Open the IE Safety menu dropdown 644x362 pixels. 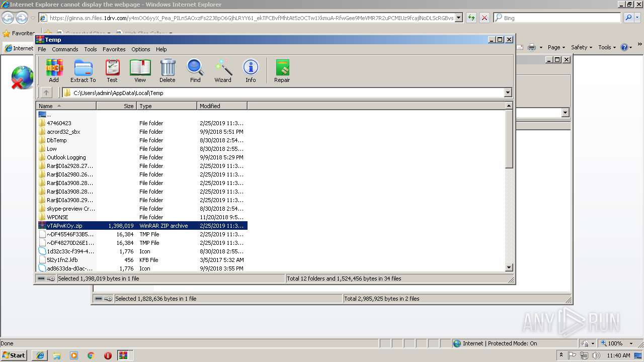point(582,47)
